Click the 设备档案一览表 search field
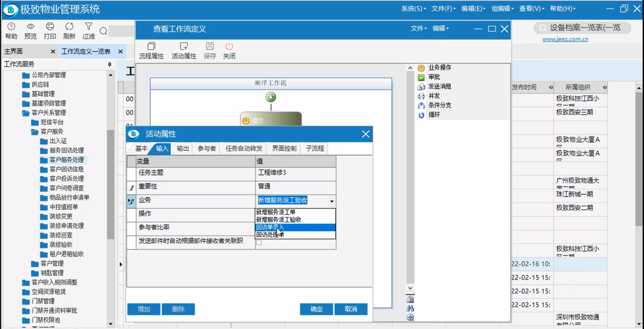Viewport: 644px width, 329px height. pyautogui.click(x=582, y=28)
